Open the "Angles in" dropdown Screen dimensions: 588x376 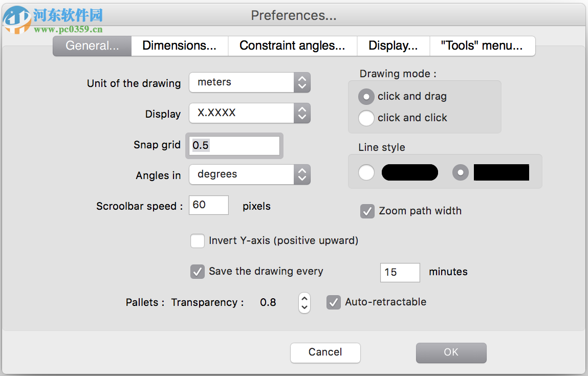250,174
